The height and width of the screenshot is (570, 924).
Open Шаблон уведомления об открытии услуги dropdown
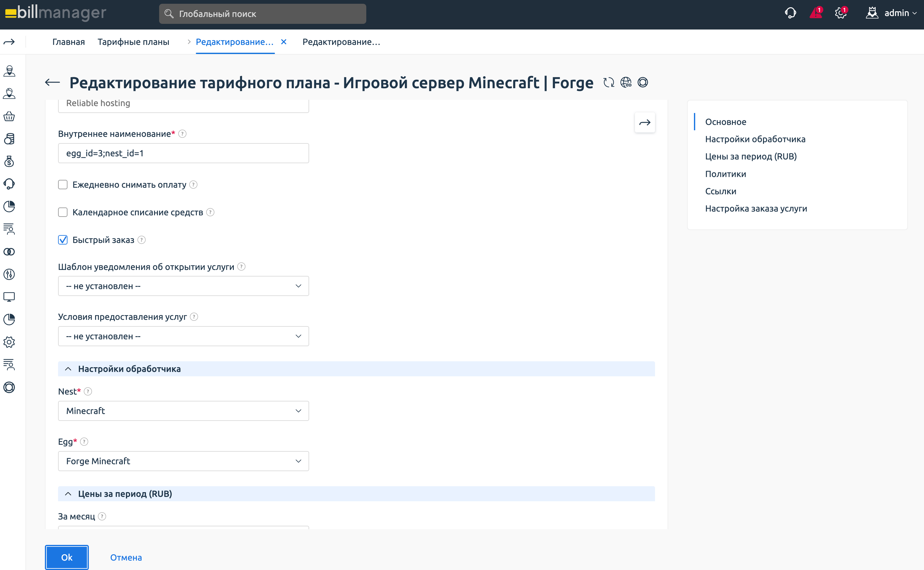click(x=184, y=286)
